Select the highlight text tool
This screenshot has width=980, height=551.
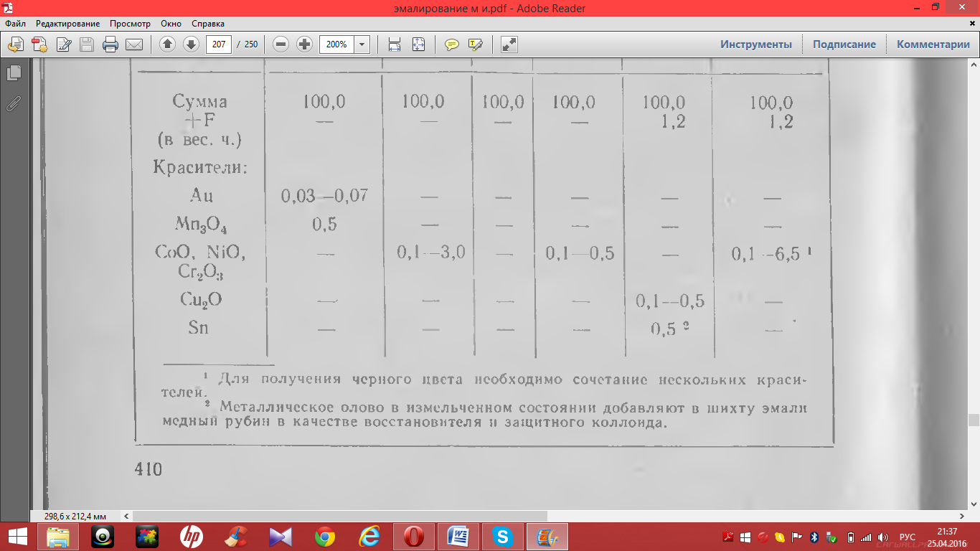[x=475, y=44]
